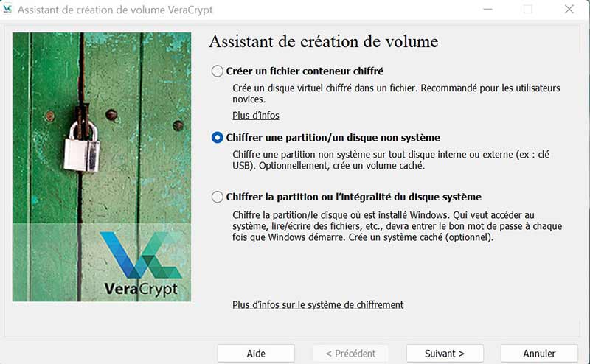Click the disabled maximize button in the title bar
Image resolution: width=590 pixels, height=364 pixels.
[x=528, y=9]
